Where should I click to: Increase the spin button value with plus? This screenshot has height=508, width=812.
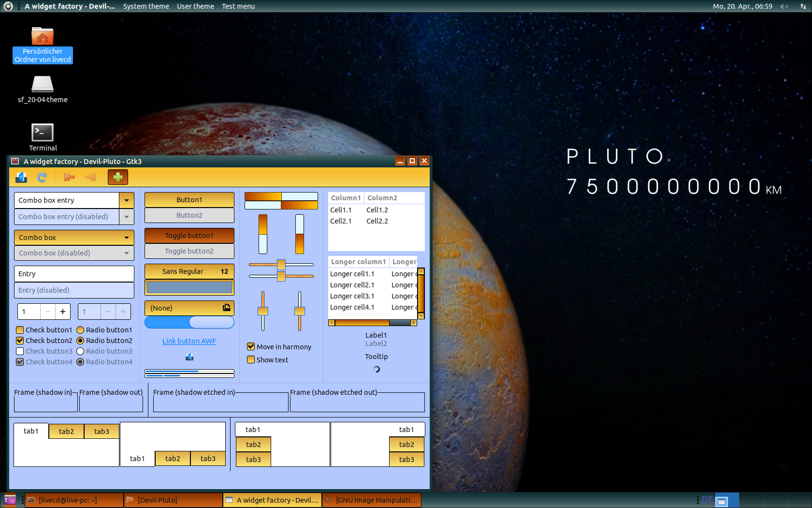coord(63,312)
